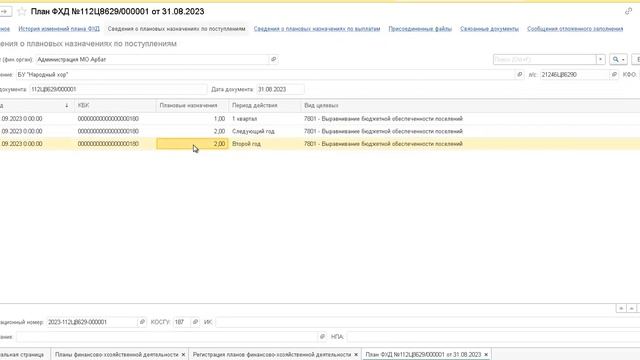
Task: Click the Администрация МО Арбат input field
Action: coord(152,60)
